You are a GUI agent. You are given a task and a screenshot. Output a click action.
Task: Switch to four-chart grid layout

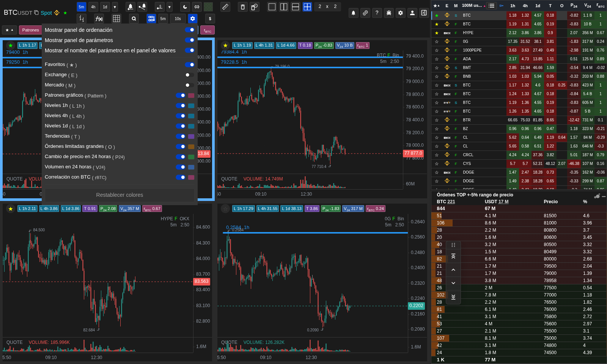[x=307, y=7]
